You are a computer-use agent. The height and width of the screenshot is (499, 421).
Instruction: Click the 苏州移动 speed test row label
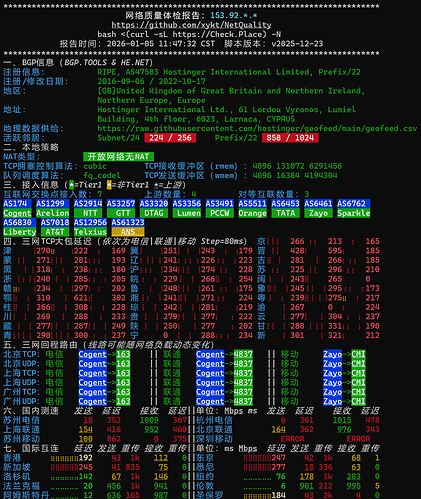[x=21, y=439]
